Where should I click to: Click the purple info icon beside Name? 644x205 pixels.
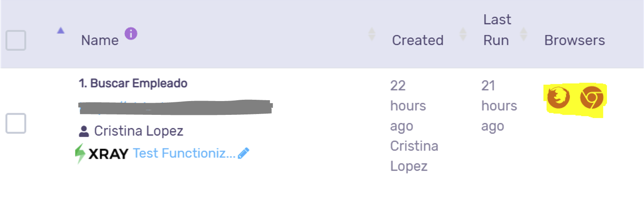[131, 34]
